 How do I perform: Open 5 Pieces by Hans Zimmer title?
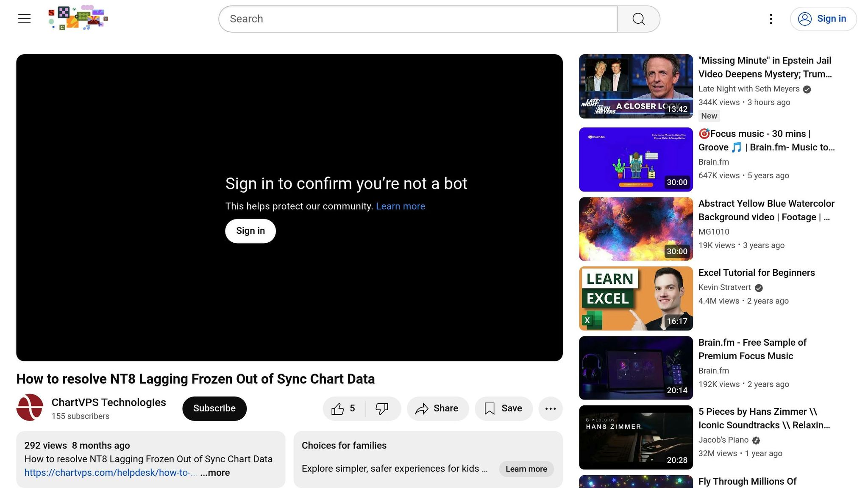pyautogui.click(x=764, y=419)
